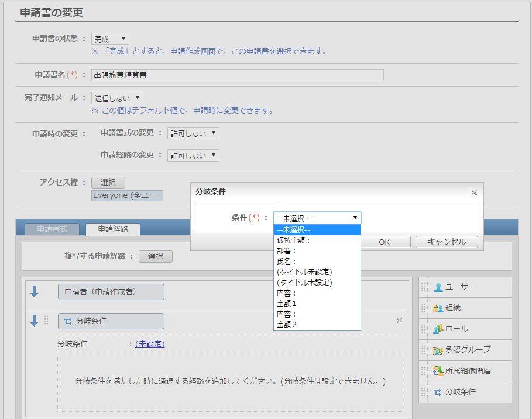Open the 完了通知メール dropdown

click(117, 98)
